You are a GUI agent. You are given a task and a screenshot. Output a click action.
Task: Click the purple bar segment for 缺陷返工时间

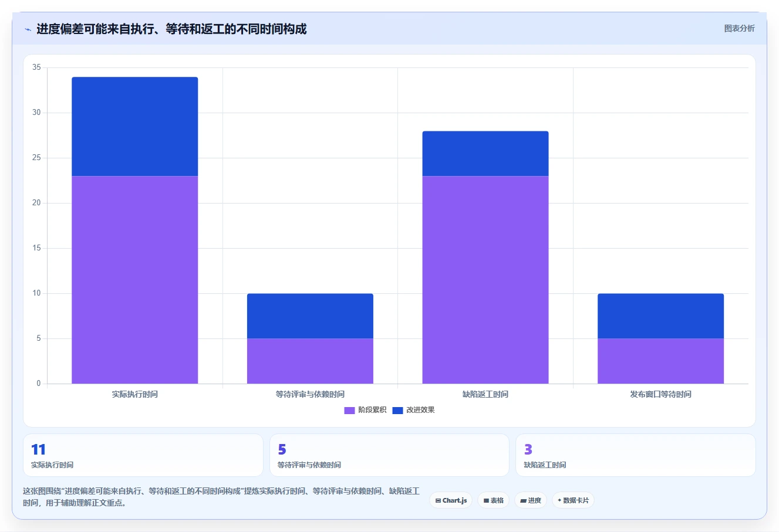click(x=485, y=280)
